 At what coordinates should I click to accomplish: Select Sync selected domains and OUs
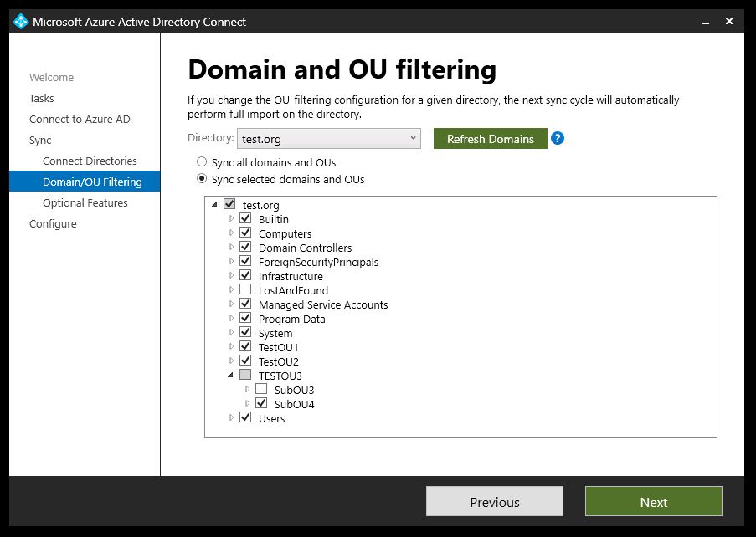pyautogui.click(x=202, y=179)
